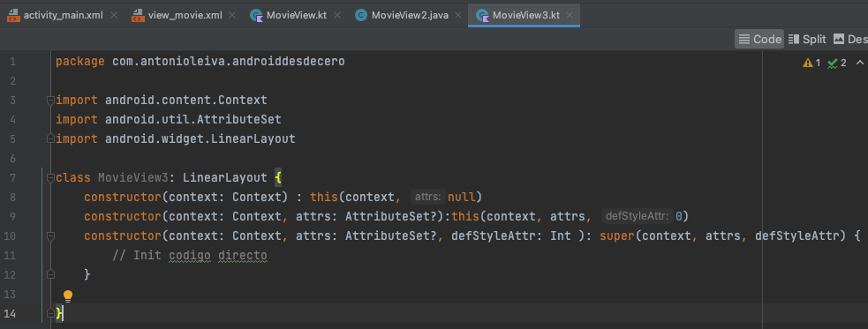The width and height of the screenshot is (868, 329).
Task: Click the warning triangle inspection icon
Action: coord(808,63)
